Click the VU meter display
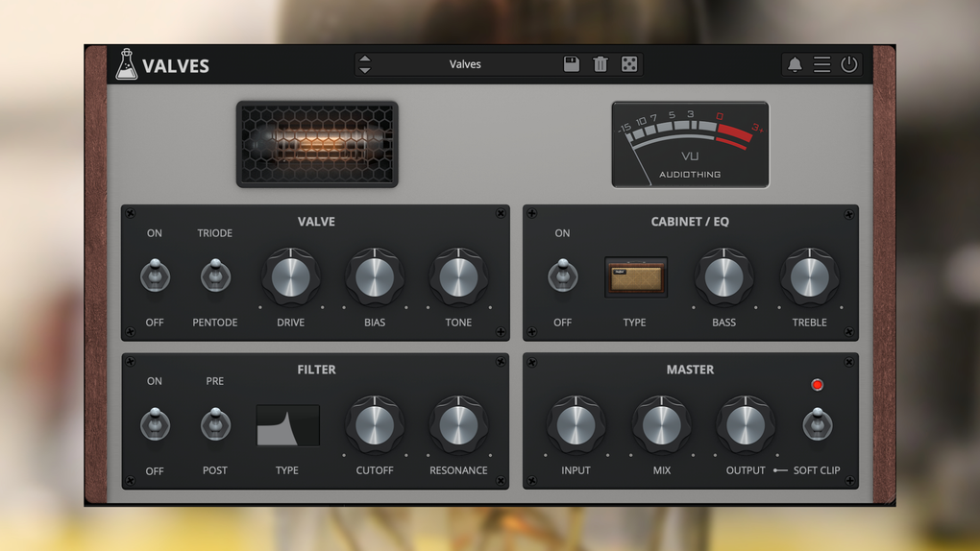Viewport: 980px width, 551px height. 690,144
